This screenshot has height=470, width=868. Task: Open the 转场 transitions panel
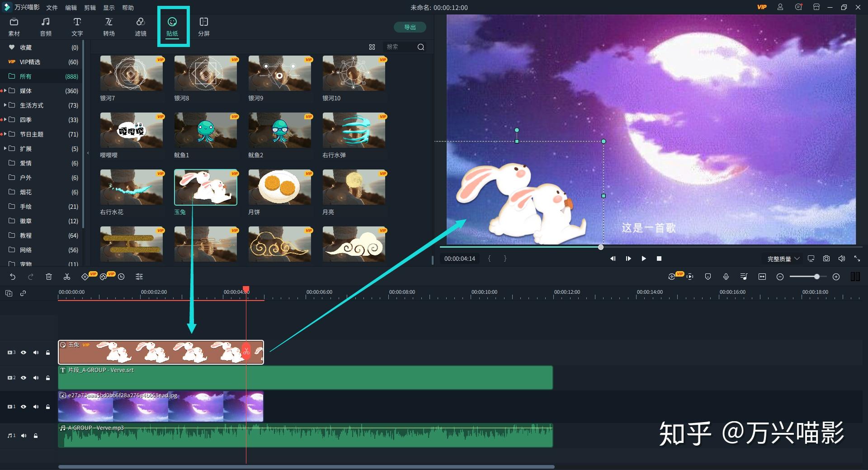pyautogui.click(x=109, y=27)
